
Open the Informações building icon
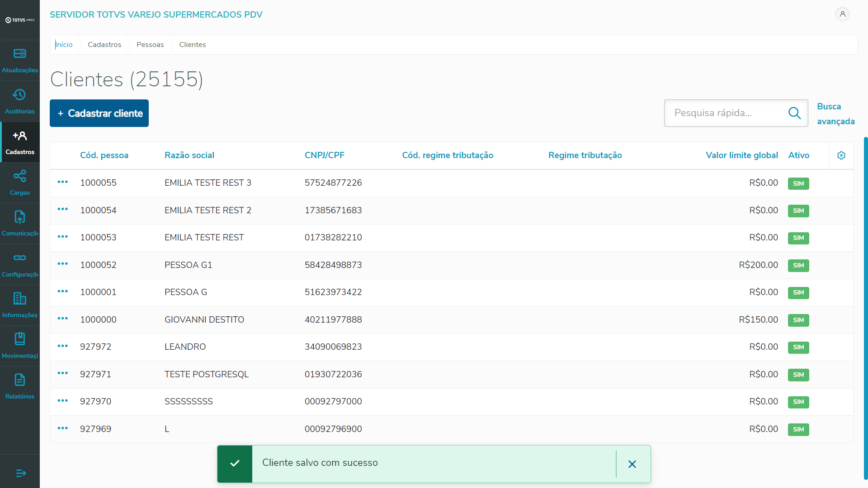pos(19,299)
